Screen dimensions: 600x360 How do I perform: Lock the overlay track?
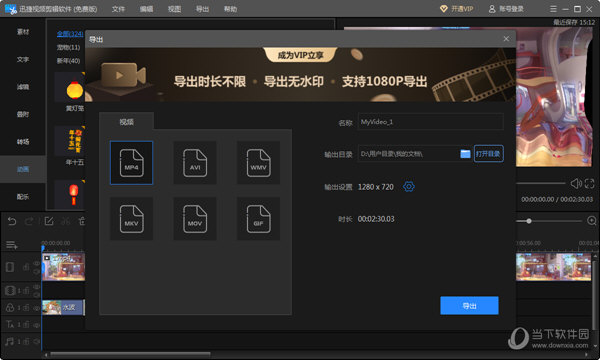[26, 291]
